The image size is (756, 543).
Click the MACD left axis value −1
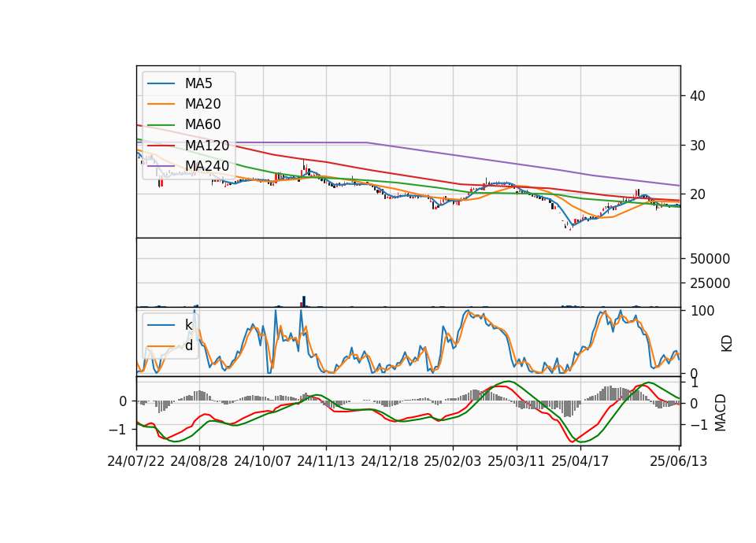[117, 430]
